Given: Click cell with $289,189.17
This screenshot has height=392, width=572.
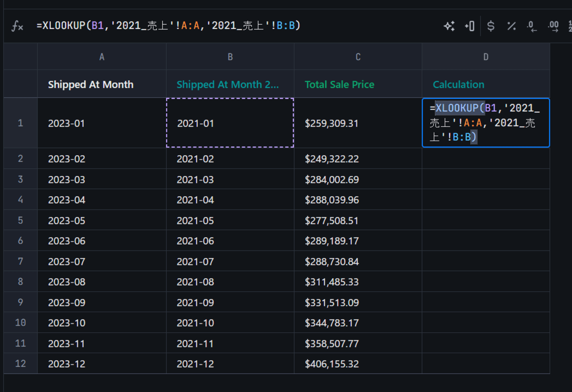Looking at the screenshot, I should coord(358,241).
